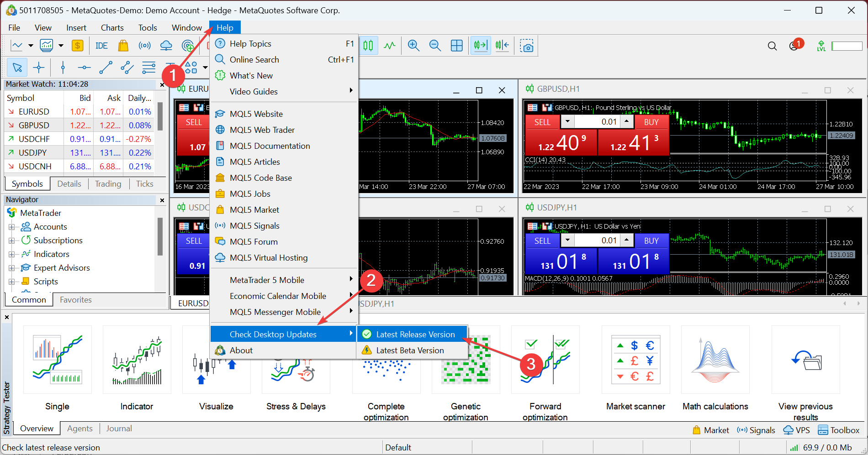The height and width of the screenshot is (455, 868).
Task: Toggle the chart autoscroll button
Action: 481,46
